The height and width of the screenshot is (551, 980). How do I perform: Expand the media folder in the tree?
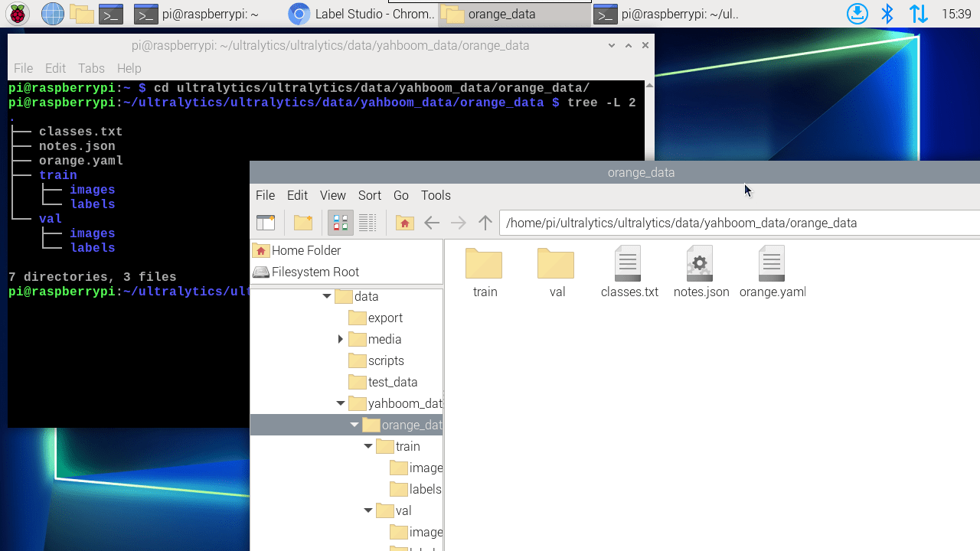click(341, 339)
